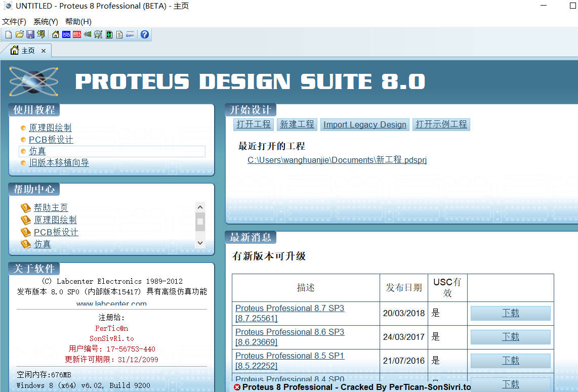Viewport: 578px width, 392px height.
Task: Open PCB板设计 link in 帮助中心
Action: 56,232
